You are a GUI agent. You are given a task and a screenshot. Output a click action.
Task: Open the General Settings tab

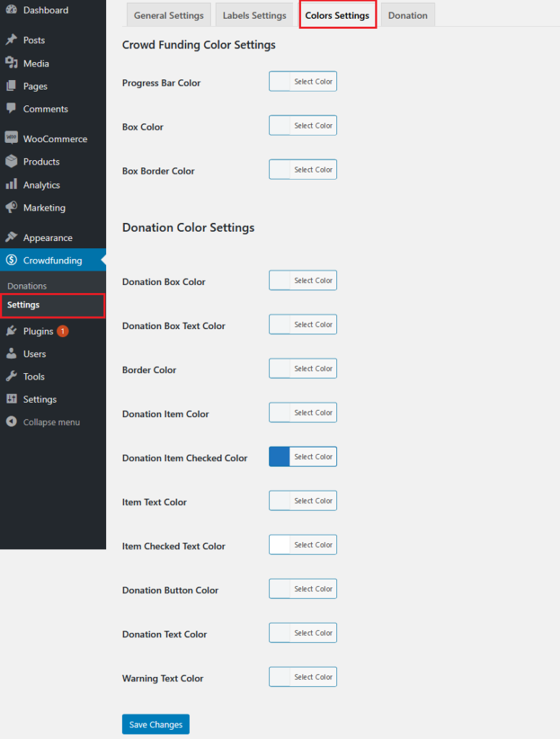169,15
